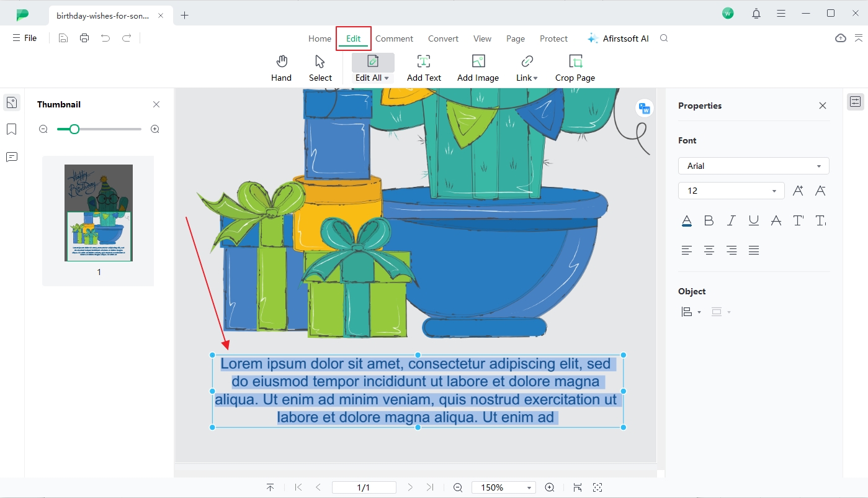Viewport: 868px width, 498px height.
Task: Jump to first page button
Action: (298, 487)
